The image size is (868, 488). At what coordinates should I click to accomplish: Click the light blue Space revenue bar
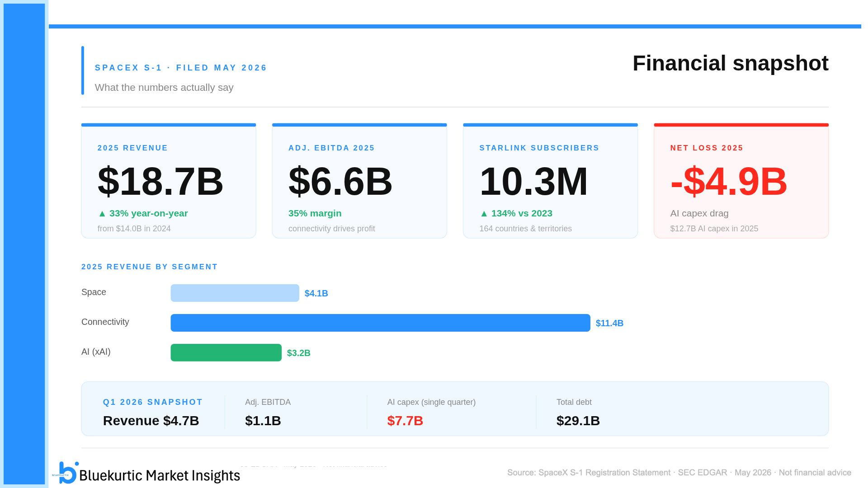pyautogui.click(x=235, y=293)
